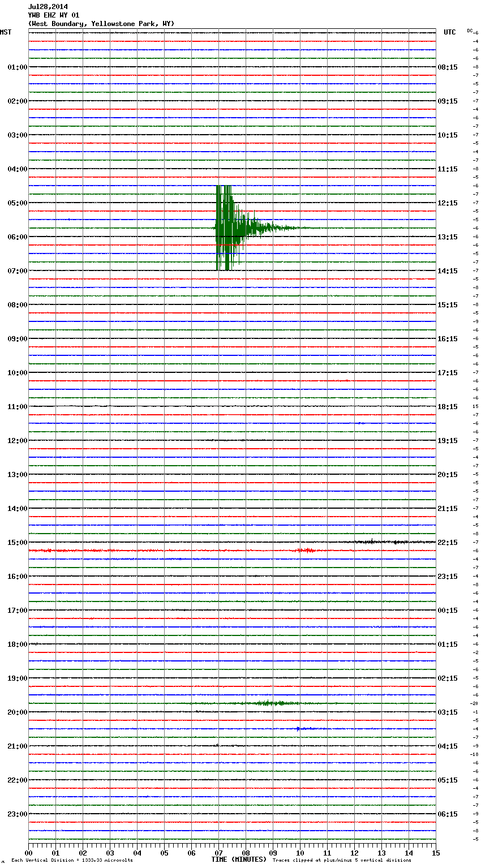The width and height of the screenshot is (481, 868).
Task: Click the 00:15 UTC time label
Action: coord(448,611)
